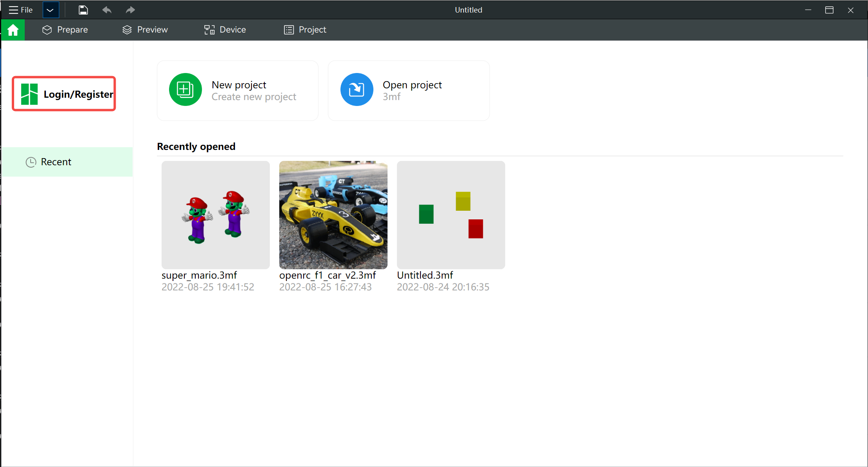Click the undo arrow button
The image size is (868, 467).
(107, 10)
